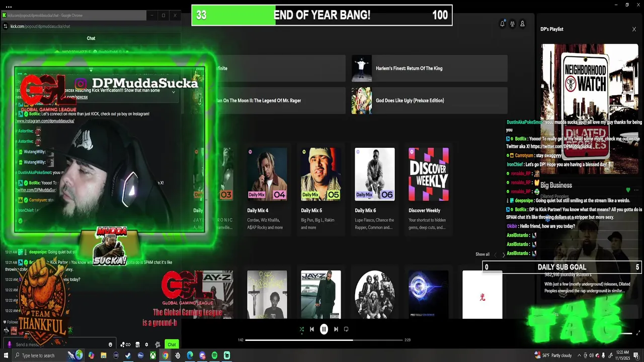This screenshot has height=362, width=644.
Task: Toggle Spotify full screen view
Action: click(639, 333)
